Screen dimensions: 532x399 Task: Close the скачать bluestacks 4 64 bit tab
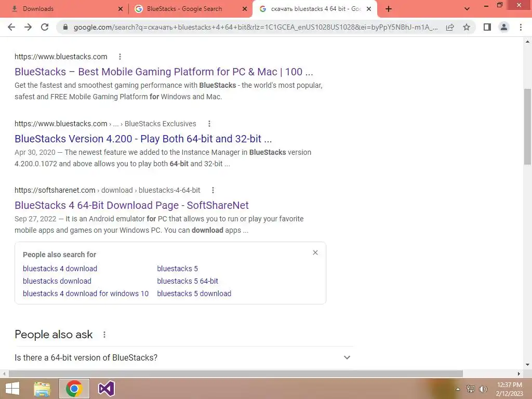[x=369, y=9]
